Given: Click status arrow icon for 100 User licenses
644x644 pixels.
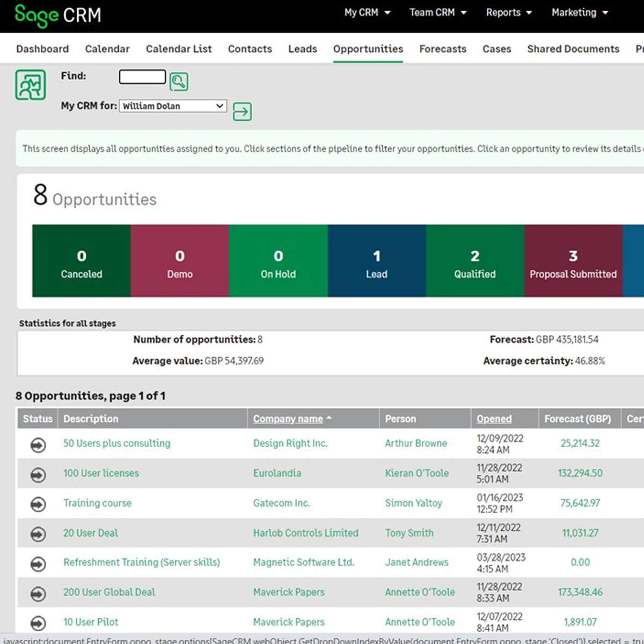Looking at the screenshot, I should point(38,474).
